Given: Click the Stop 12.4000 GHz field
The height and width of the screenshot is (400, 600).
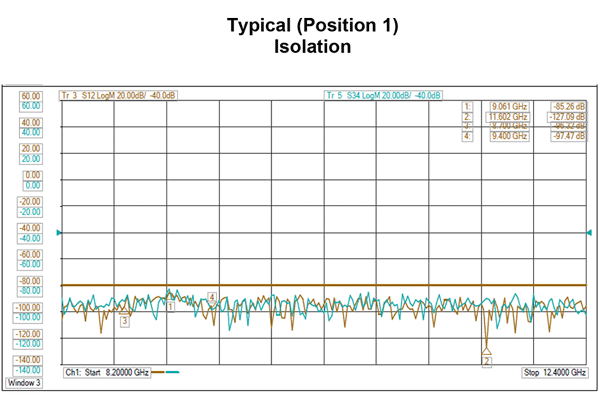Looking at the screenshot, I should pyautogui.click(x=551, y=372).
